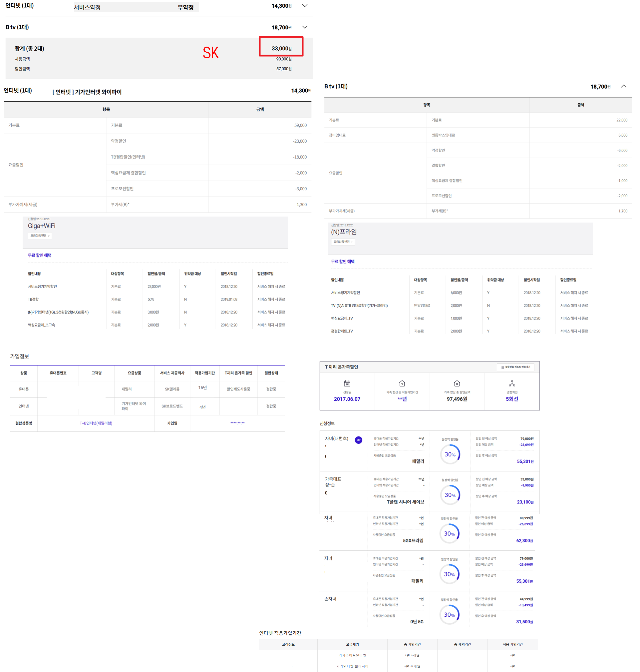Click 무료 할인 혜택 heading under (N)프라임
The width and height of the screenshot is (640, 672).
343,262
